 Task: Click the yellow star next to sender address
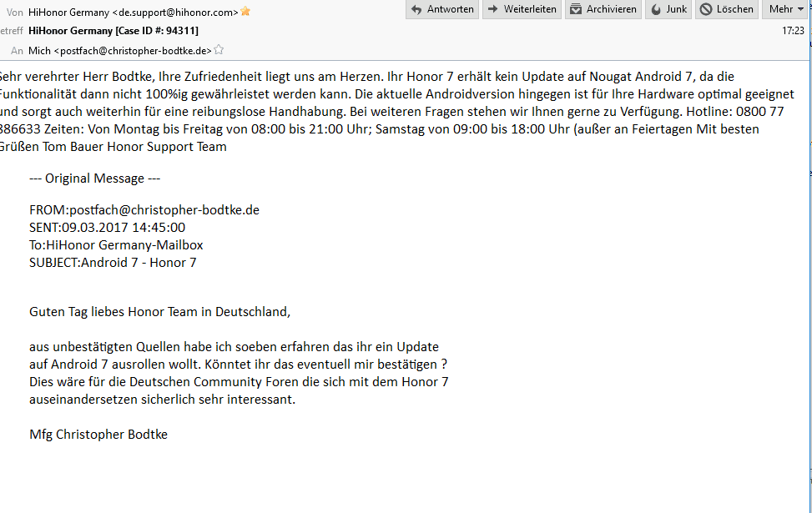tap(245, 12)
